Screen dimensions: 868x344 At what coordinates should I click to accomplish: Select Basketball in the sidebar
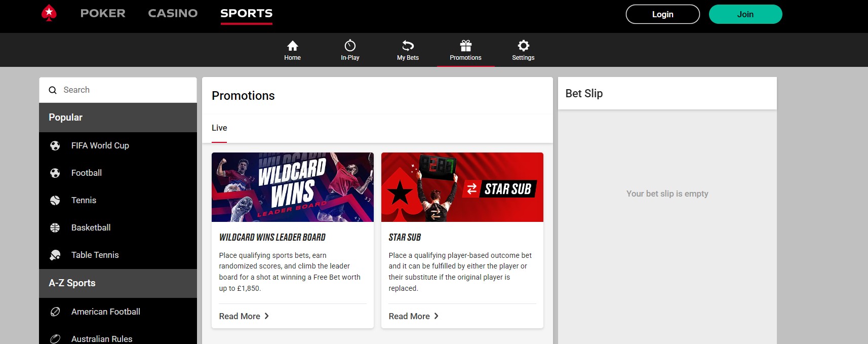118,228
